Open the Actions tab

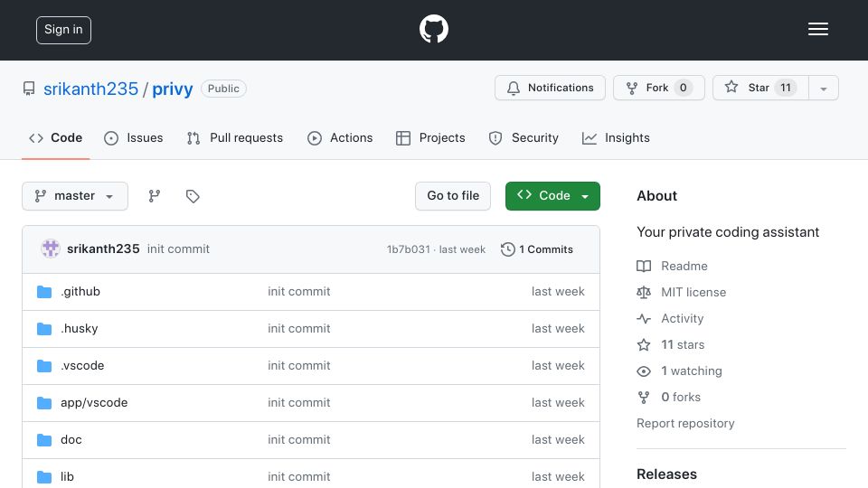340,137
